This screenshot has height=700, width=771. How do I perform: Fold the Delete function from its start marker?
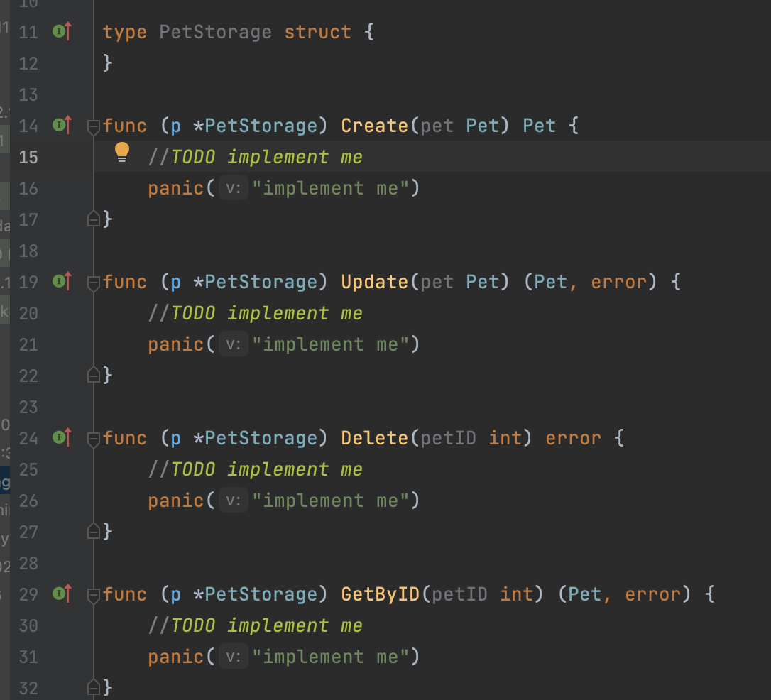pos(93,439)
